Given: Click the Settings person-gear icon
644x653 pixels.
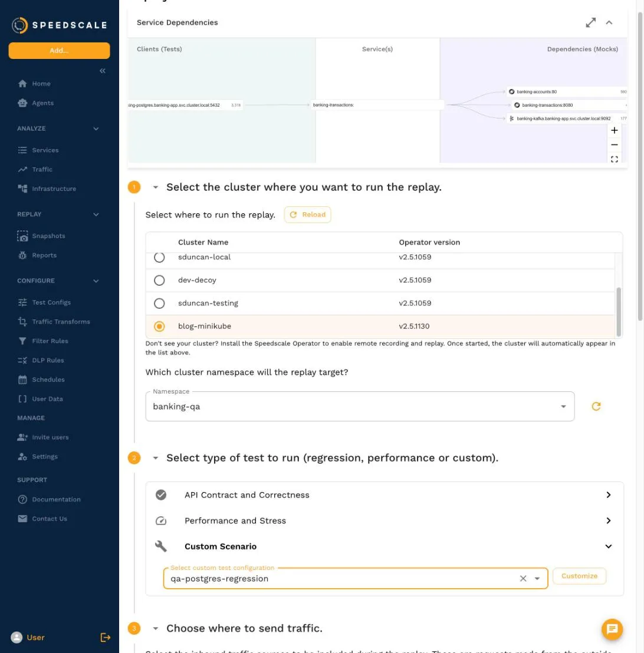Looking at the screenshot, I should tap(22, 456).
